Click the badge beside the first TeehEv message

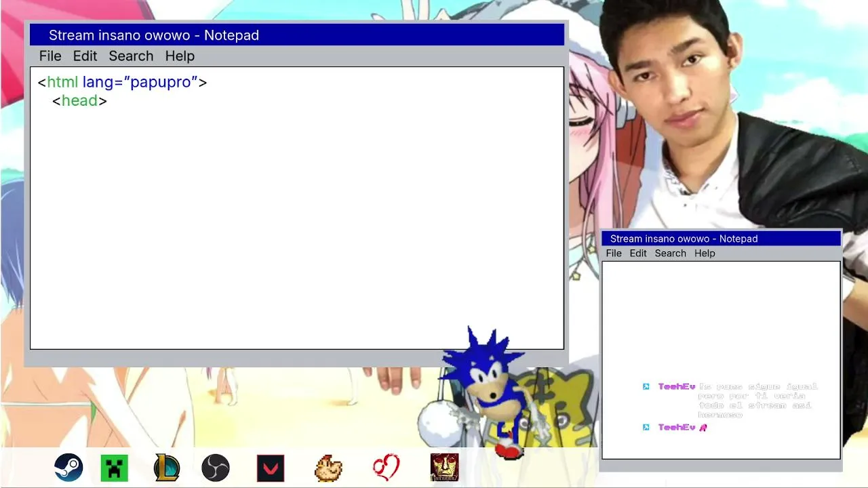646,386
